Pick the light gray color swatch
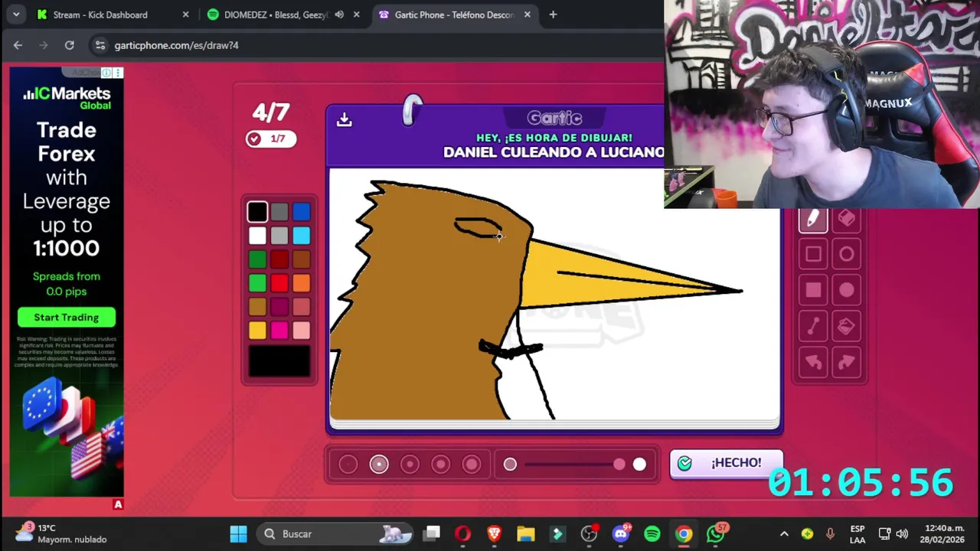980x551 pixels. (279, 236)
